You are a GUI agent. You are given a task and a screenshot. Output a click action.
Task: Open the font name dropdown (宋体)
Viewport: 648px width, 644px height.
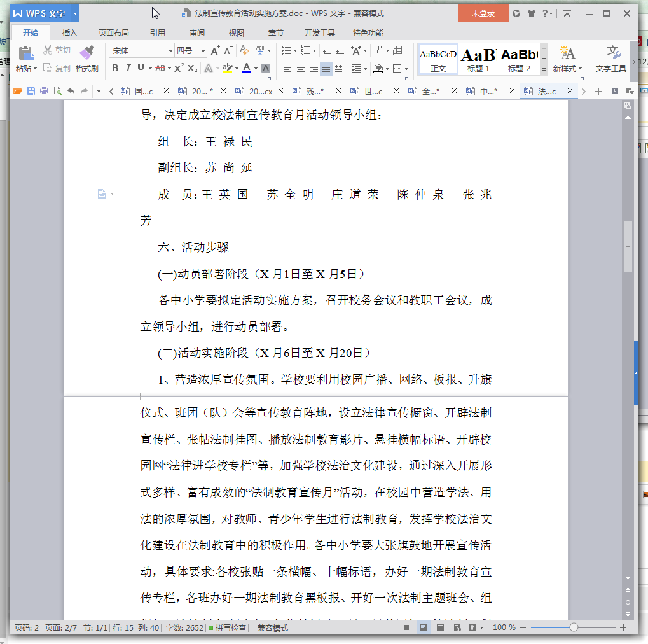[x=170, y=51]
